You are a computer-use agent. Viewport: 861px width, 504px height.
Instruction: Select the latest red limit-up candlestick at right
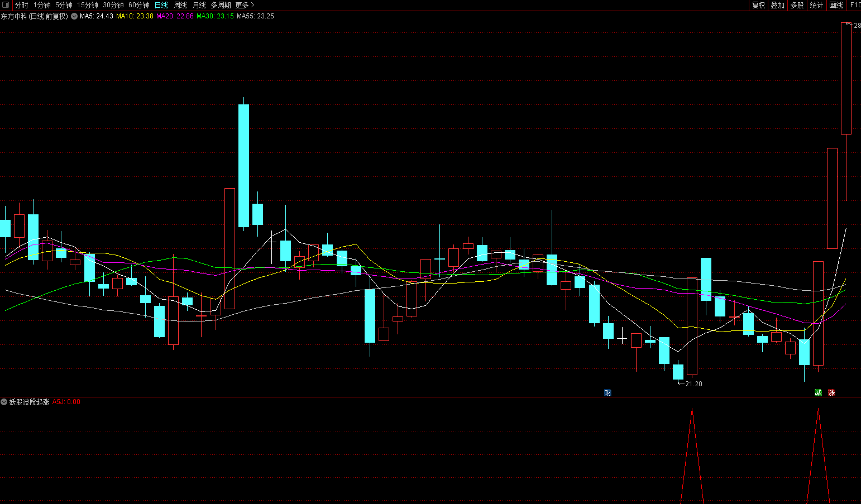[846, 78]
